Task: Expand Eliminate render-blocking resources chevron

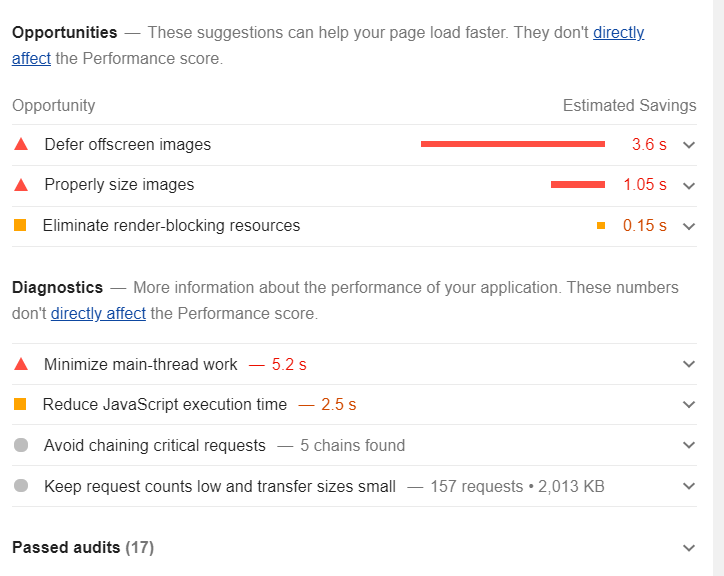Action: pos(689,226)
